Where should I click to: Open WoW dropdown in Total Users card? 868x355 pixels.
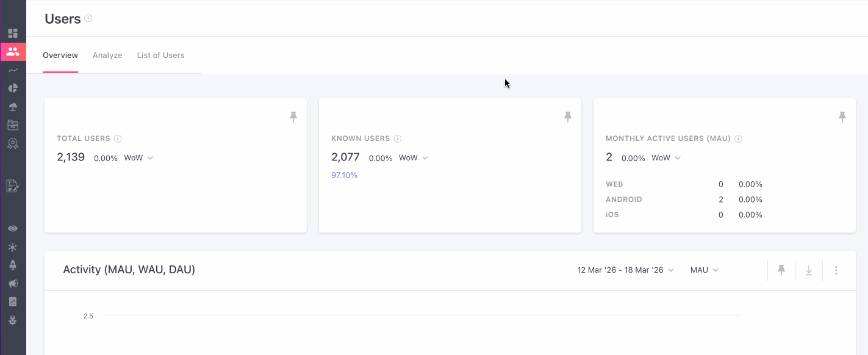click(138, 158)
